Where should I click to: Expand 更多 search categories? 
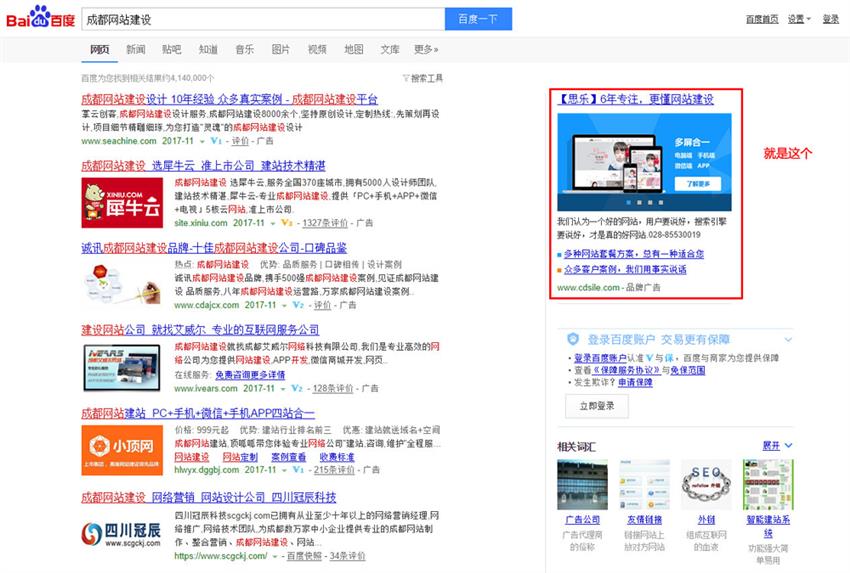point(426,49)
